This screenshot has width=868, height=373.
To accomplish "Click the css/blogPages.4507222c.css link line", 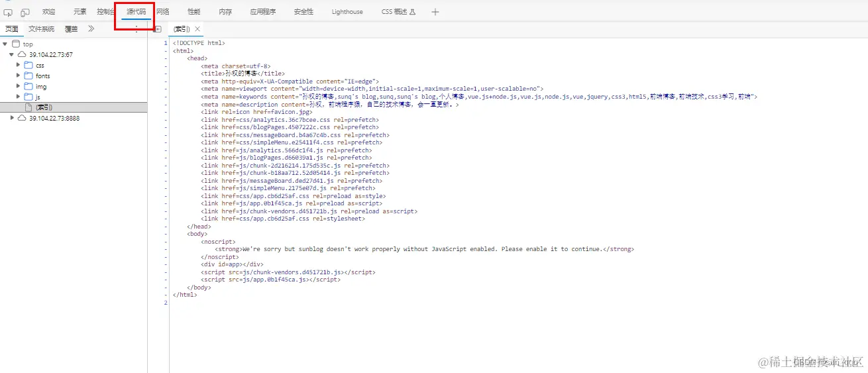I will pos(290,127).
